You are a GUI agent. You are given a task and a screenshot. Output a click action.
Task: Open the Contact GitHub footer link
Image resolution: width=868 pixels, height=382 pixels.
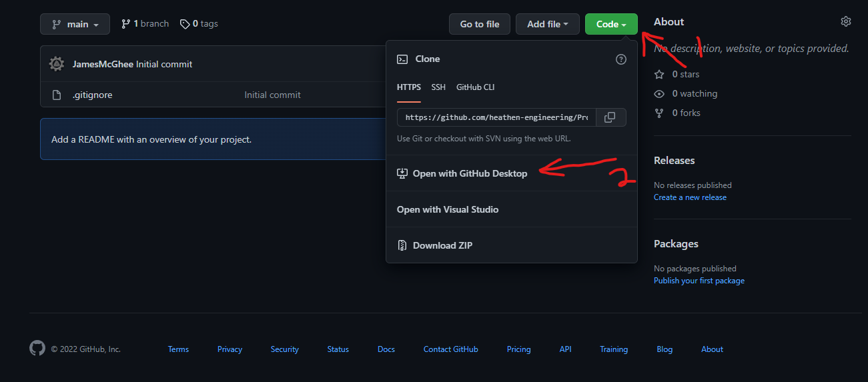451,349
